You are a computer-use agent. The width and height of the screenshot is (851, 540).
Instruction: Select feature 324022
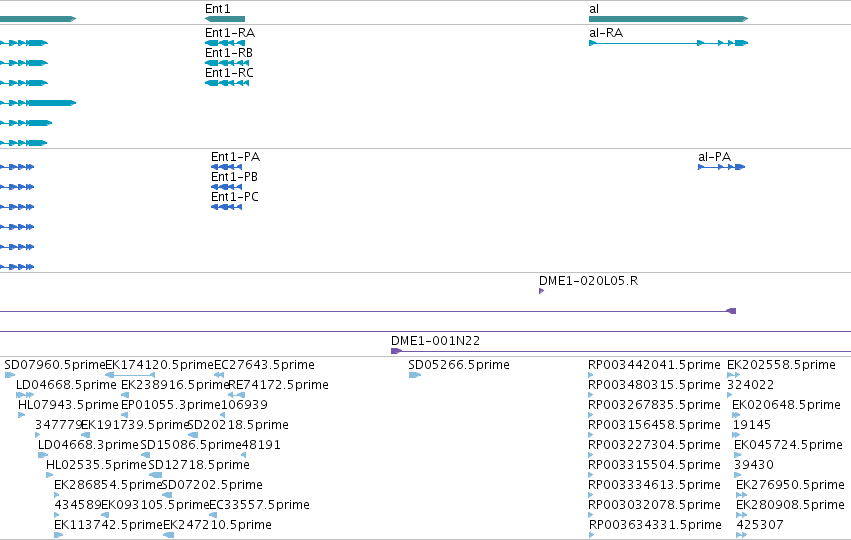pyautogui.click(x=751, y=385)
